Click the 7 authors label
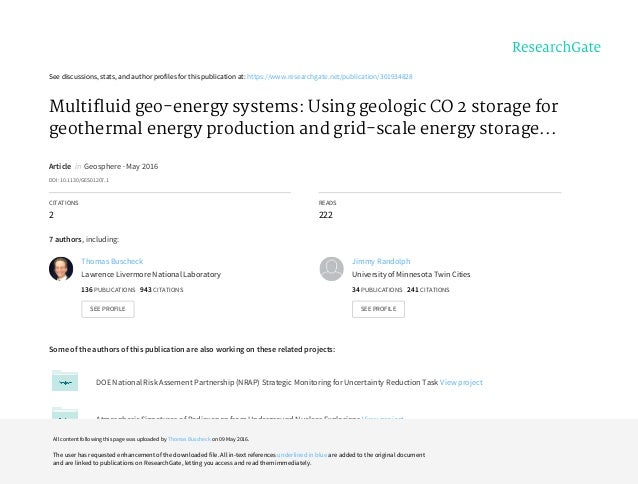The image size is (638, 484). pos(65,239)
